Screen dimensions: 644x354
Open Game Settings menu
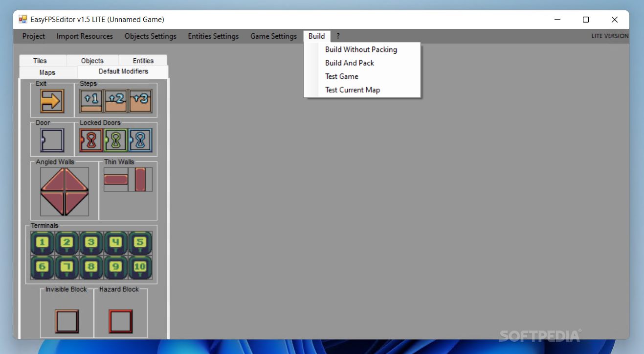pyautogui.click(x=274, y=36)
